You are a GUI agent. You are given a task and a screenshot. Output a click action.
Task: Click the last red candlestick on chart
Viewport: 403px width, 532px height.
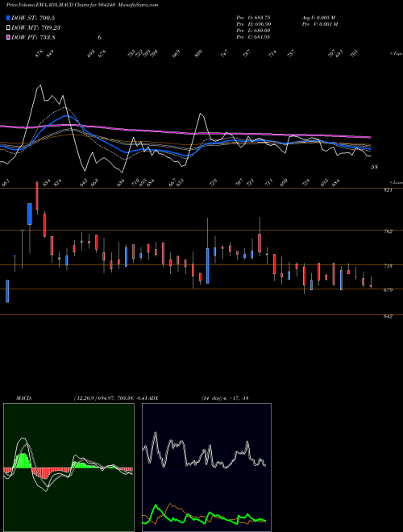click(x=371, y=286)
